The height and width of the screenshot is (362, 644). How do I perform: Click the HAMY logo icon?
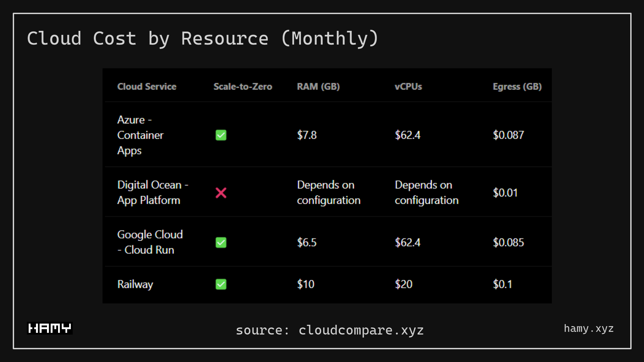pyautogui.click(x=49, y=328)
